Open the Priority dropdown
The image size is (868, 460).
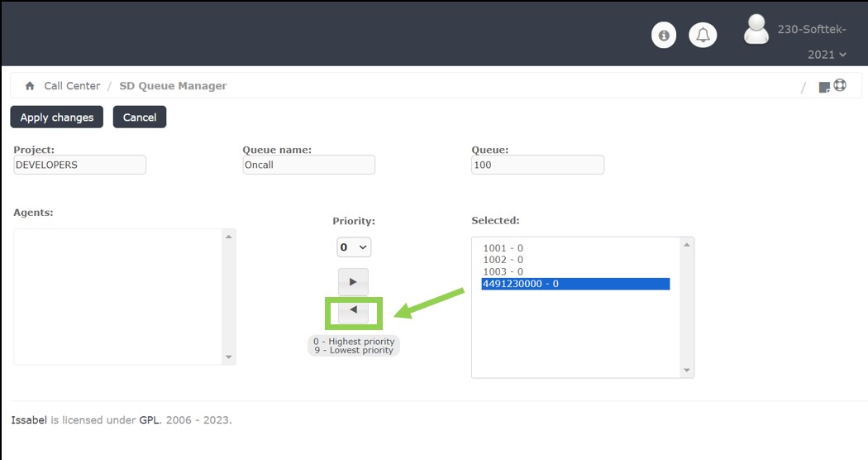coord(354,247)
